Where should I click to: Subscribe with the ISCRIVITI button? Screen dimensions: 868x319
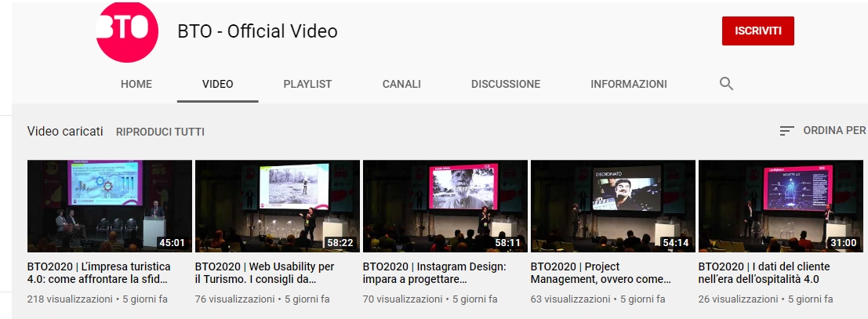click(758, 31)
